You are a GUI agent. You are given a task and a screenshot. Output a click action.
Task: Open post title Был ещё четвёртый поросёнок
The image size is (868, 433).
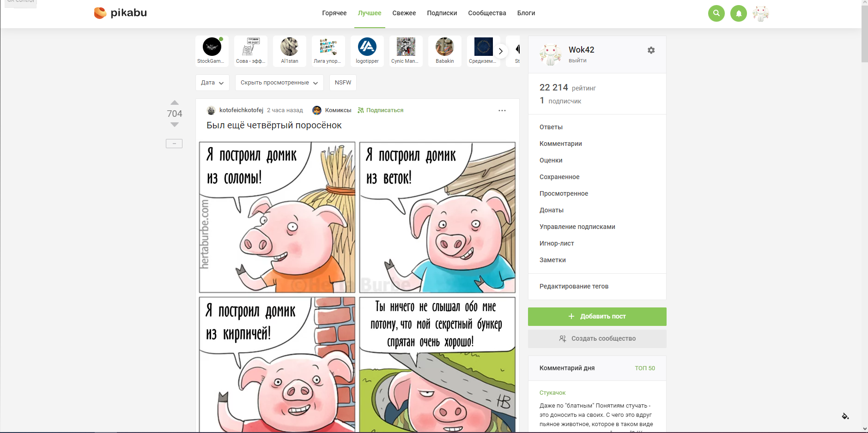point(274,126)
